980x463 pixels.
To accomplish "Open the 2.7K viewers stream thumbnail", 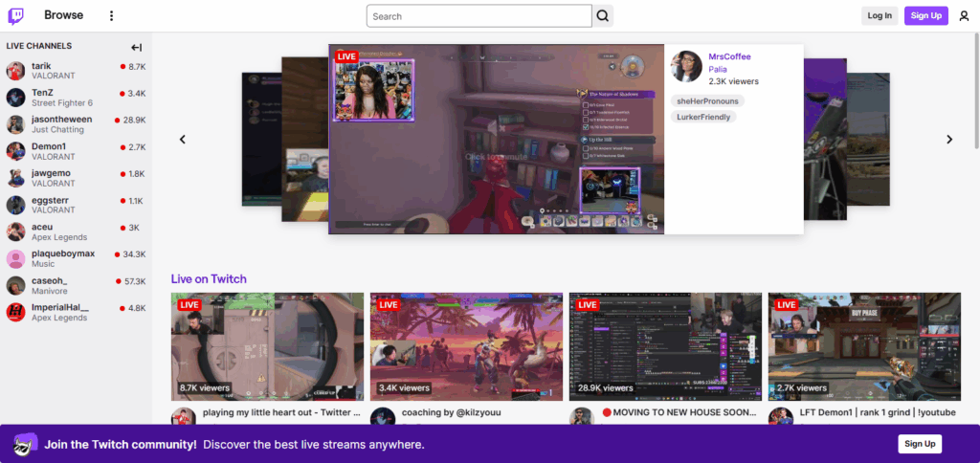I will [x=864, y=347].
